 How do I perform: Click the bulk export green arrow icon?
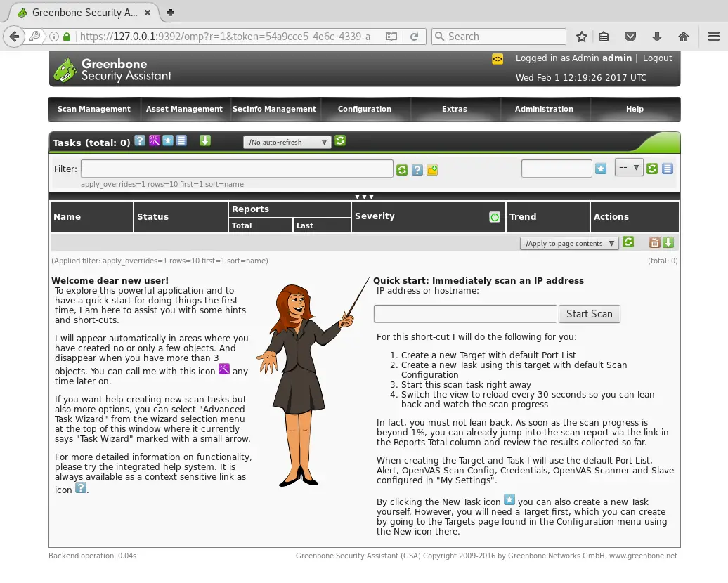point(668,242)
